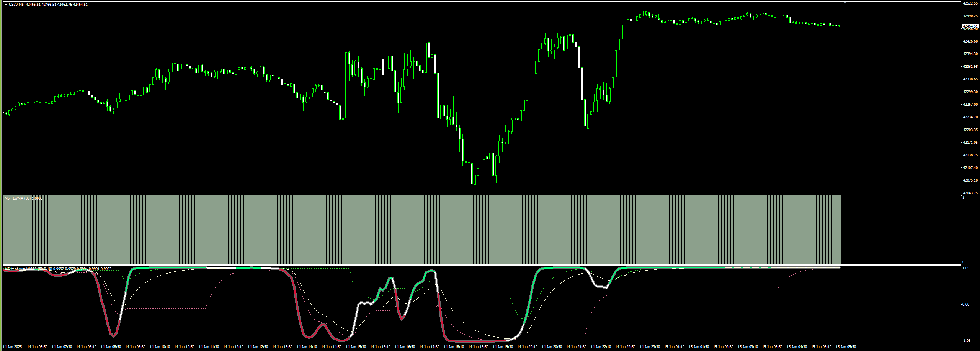Viewport: 980px width, 351px height.
Task: Click time axis label 14 Jan 09:30
Action: pyautogui.click(x=136, y=347)
